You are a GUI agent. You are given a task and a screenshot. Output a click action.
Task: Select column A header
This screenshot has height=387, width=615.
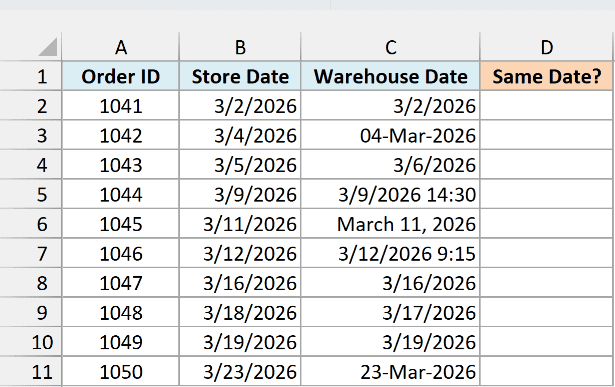120,47
